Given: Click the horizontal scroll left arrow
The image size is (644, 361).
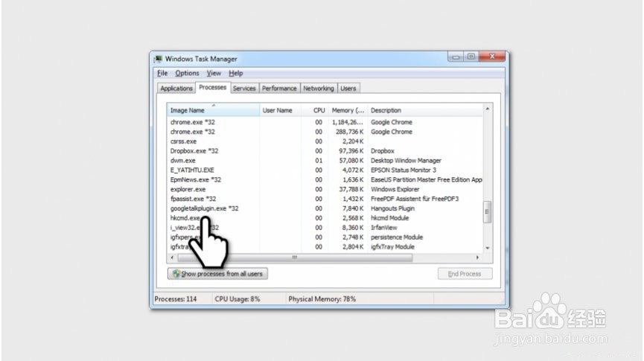Looking at the screenshot, I should (172, 258).
